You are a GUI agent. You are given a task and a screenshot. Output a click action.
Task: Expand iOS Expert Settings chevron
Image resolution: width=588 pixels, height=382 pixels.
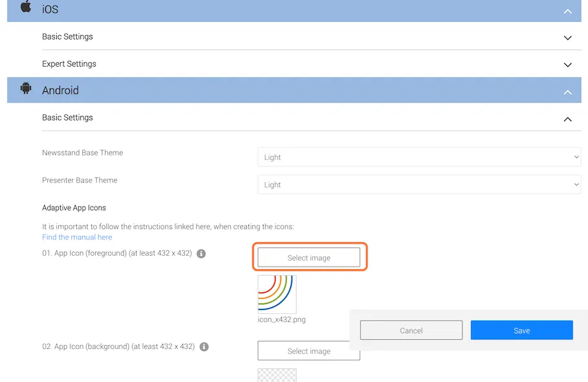tap(568, 65)
